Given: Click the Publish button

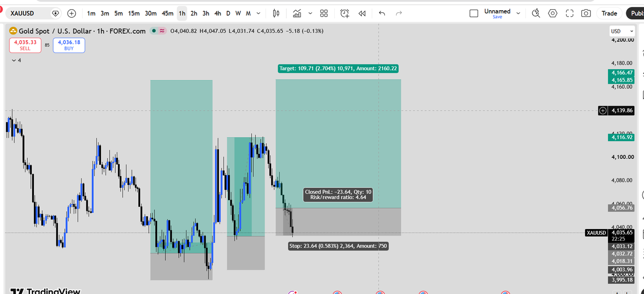Looking at the screenshot, I should 634,13.
